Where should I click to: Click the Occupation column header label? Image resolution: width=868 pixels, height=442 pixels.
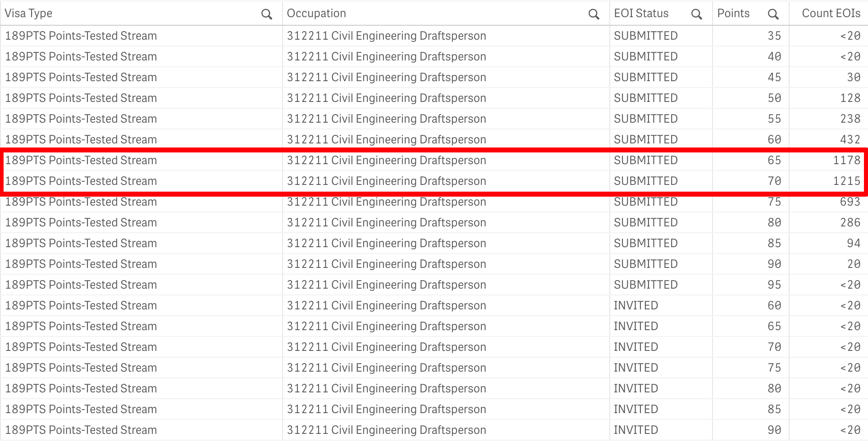point(316,14)
